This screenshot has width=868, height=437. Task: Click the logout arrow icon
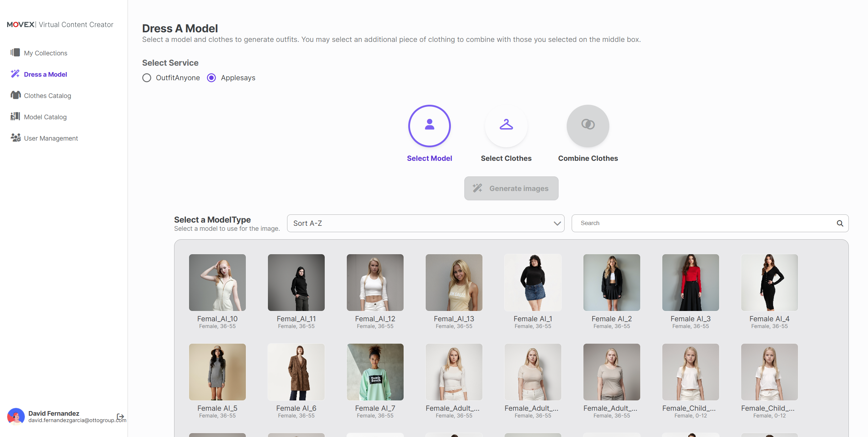coord(120,416)
